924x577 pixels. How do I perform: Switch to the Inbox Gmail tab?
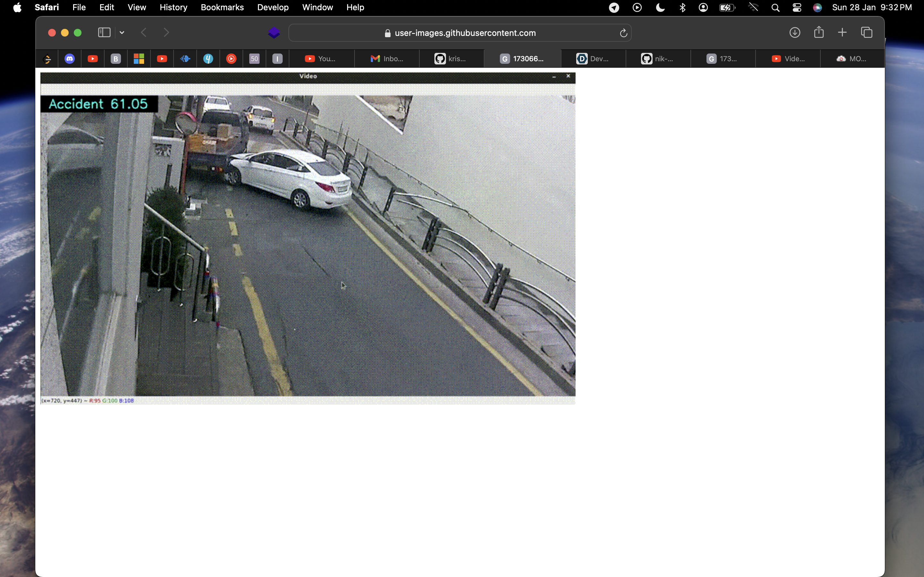pyautogui.click(x=387, y=59)
